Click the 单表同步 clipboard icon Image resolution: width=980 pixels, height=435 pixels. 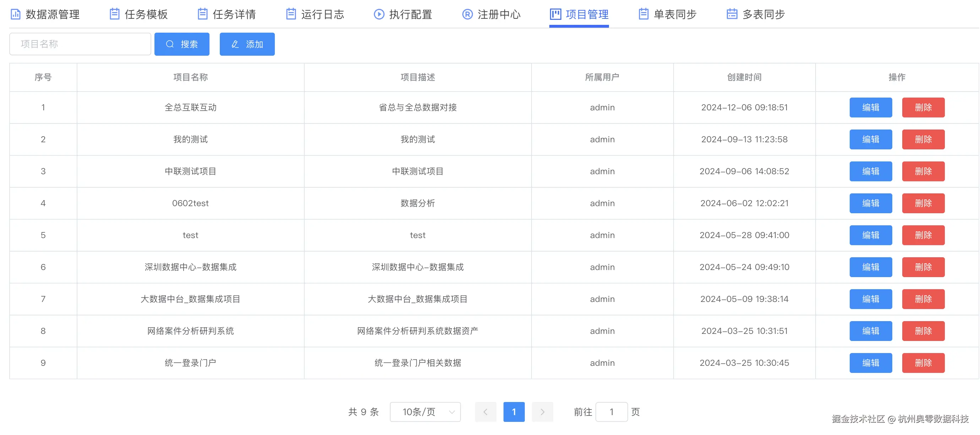tap(643, 14)
